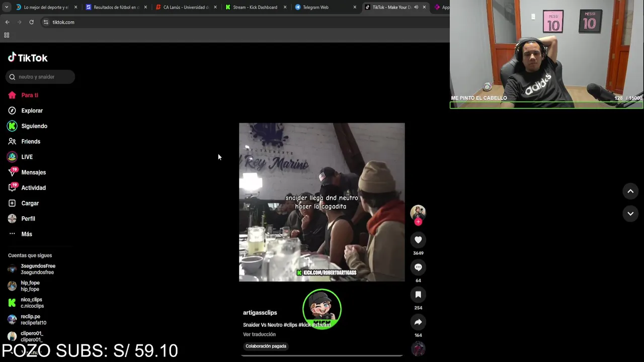Close the TikTok tab
The image size is (644, 362).
coord(424,7)
